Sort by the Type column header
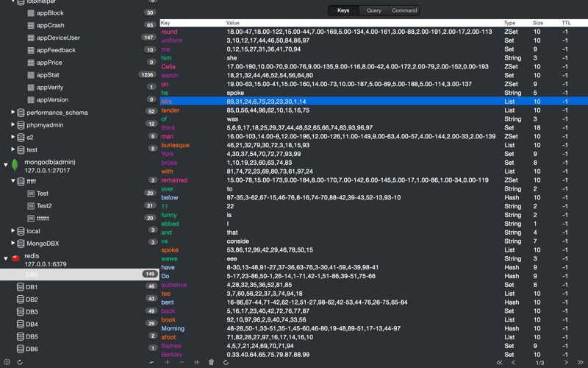Screen dimensions: 588x368 coord(517,23)
